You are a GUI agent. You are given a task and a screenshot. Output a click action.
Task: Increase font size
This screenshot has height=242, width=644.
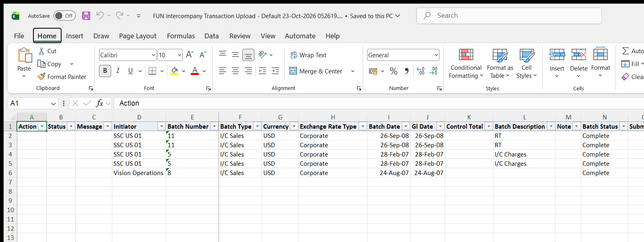(190, 54)
